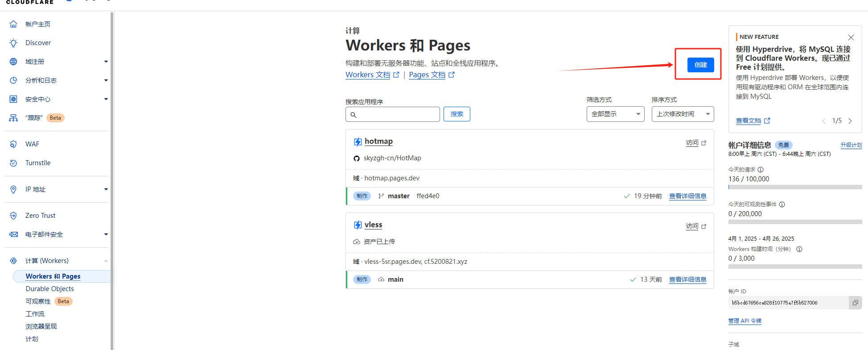Click the external link icon after Pages 文档

click(452, 75)
